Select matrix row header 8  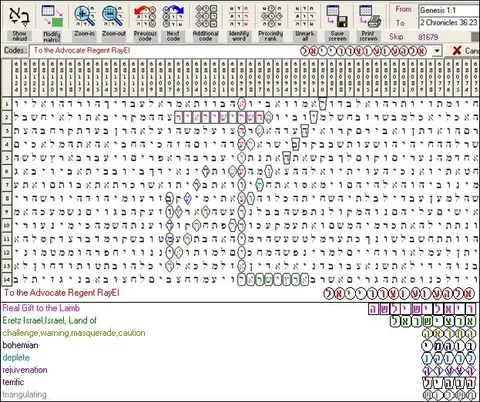(x=6, y=198)
